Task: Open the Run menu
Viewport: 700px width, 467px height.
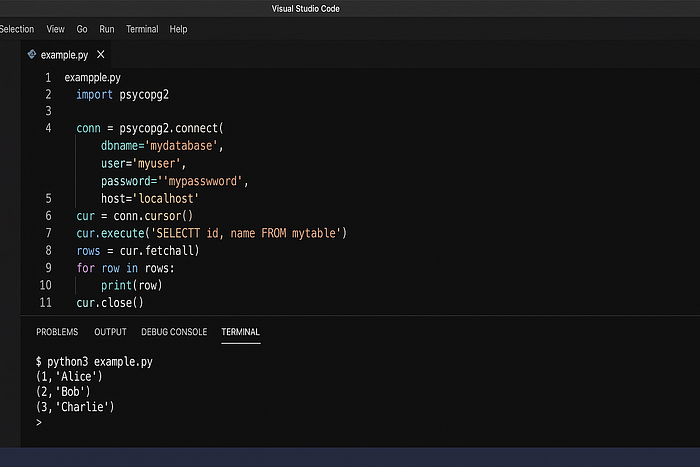Action: tap(107, 29)
